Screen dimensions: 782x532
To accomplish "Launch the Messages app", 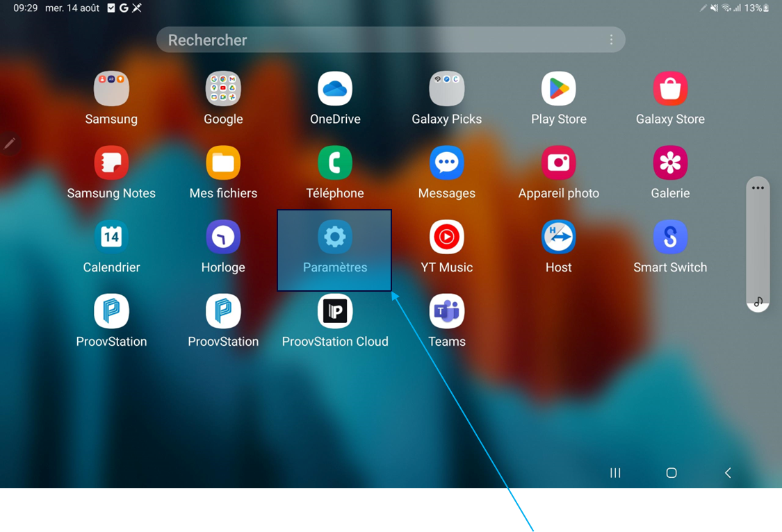I will (x=446, y=164).
